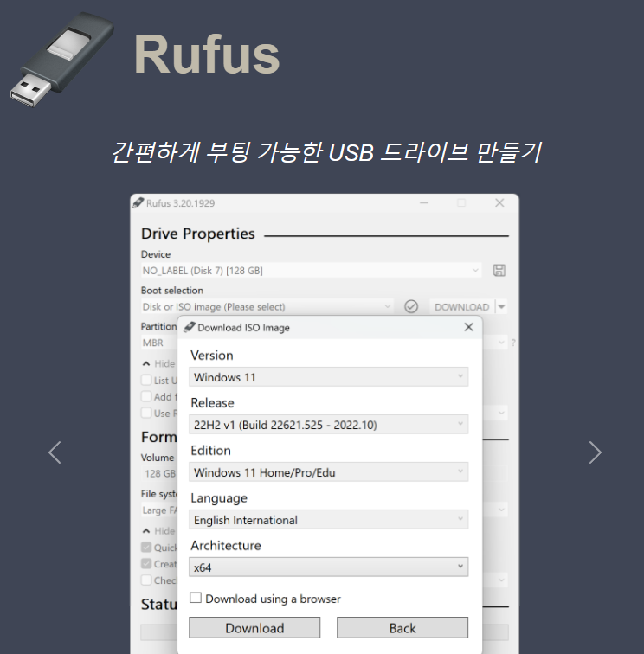Click the Download button in the dialog

click(254, 628)
